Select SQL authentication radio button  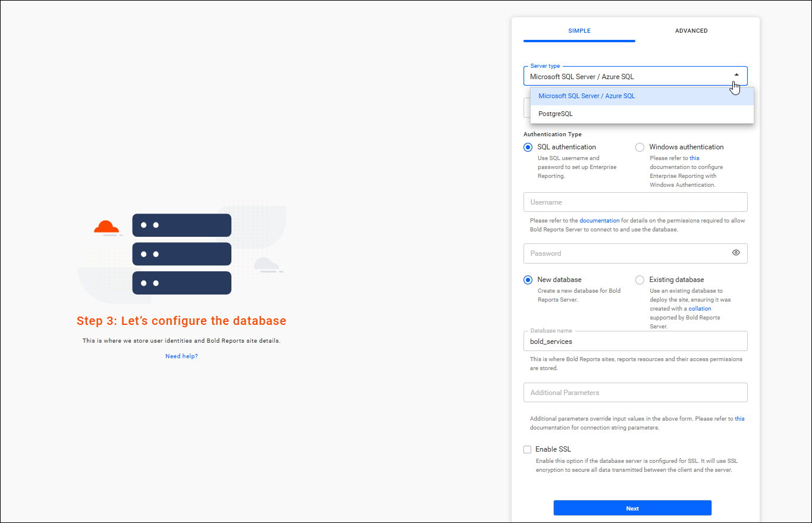(528, 147)
